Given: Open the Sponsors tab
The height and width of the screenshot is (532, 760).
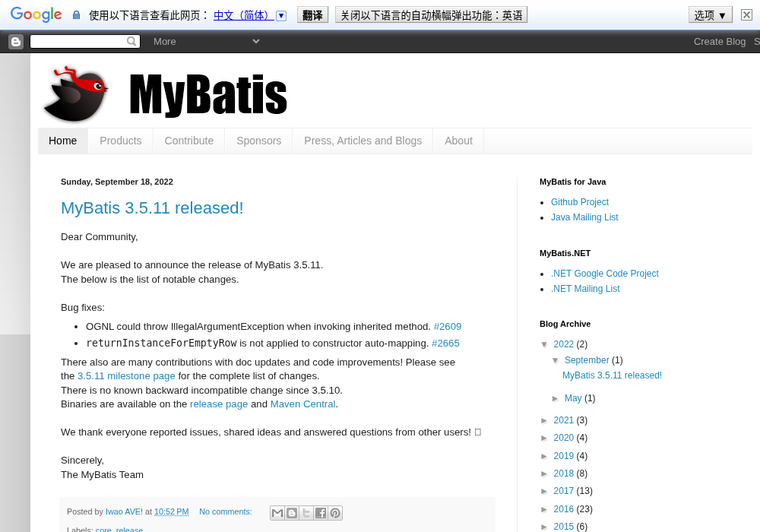Looking at the screenshot, I should pyautogui.click(x=259, y=141).
